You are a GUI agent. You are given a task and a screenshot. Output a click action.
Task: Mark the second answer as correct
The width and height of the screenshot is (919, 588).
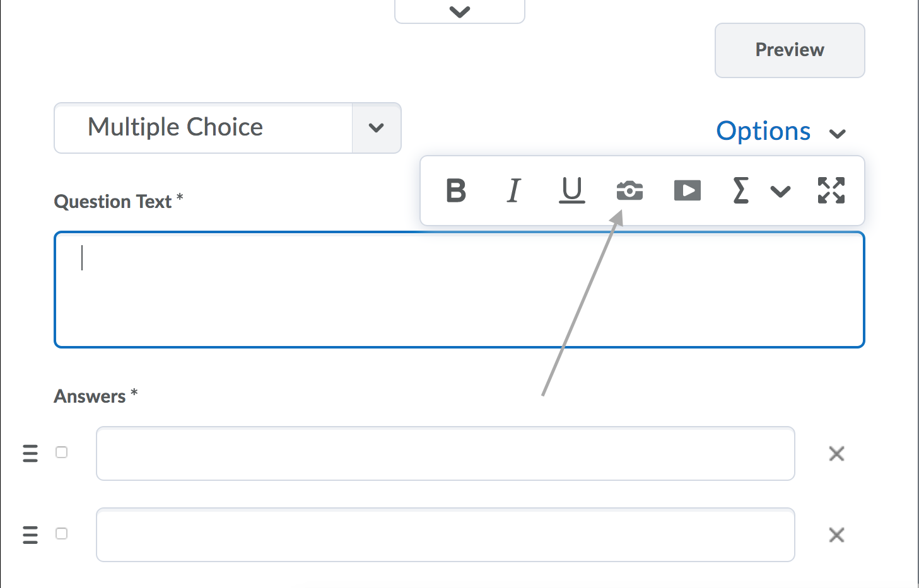pos(61,534)
